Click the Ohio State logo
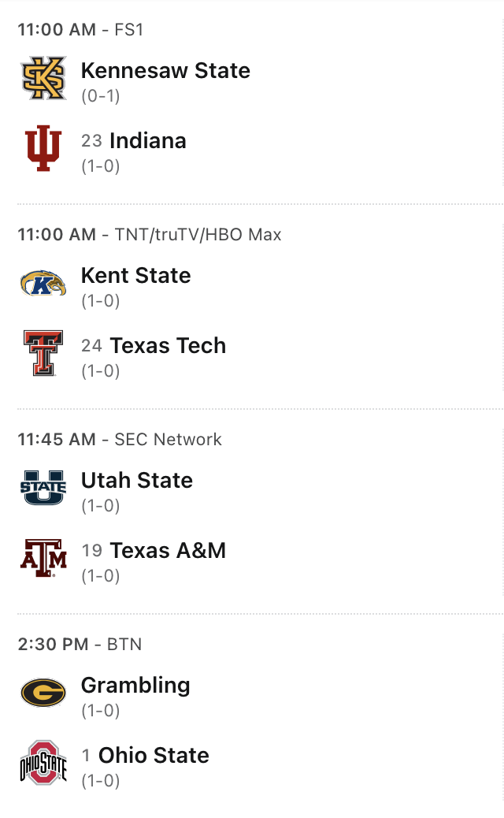504x818 pixels. (x=43, y=763)
